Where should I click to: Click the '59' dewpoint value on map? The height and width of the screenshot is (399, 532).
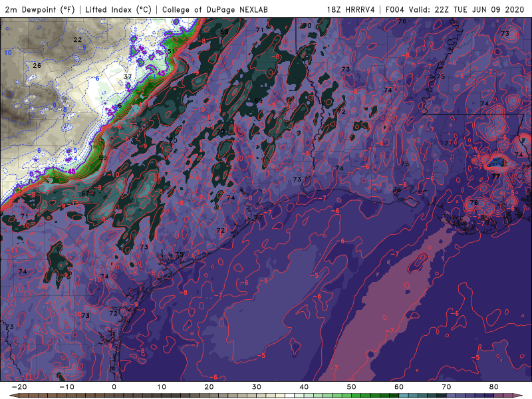click(103, 158)
